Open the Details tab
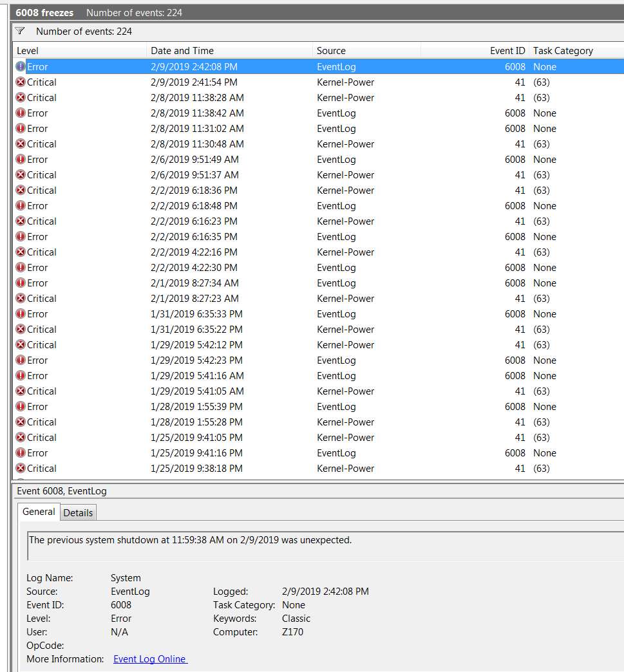This screenshot has height=672, width=624. click(x=78, y=512)
